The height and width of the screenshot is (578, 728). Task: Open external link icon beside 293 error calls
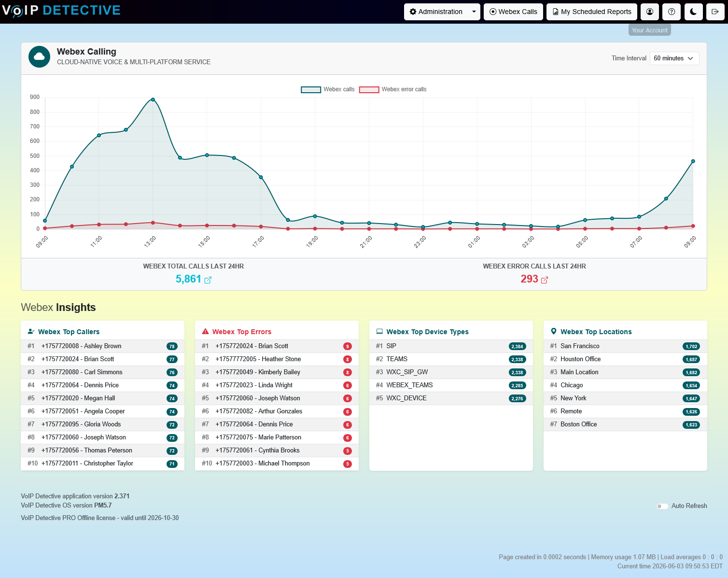click(x=544, y=280)
